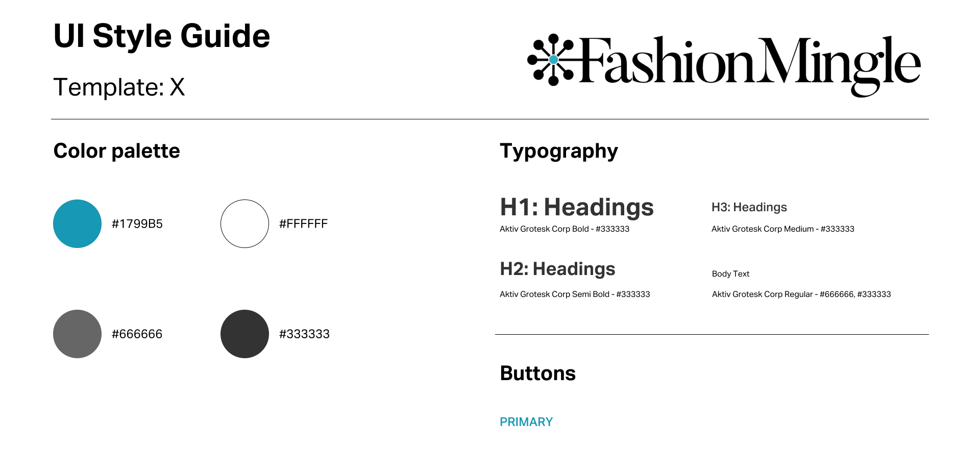Click the Aktiv Grotesk Corp Regular caption

(x=801, y=294)
